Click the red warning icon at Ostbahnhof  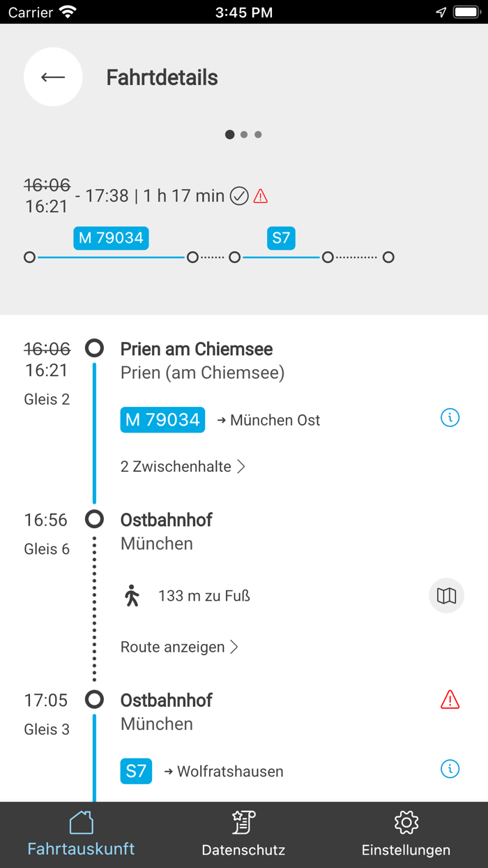coord(450,699)
